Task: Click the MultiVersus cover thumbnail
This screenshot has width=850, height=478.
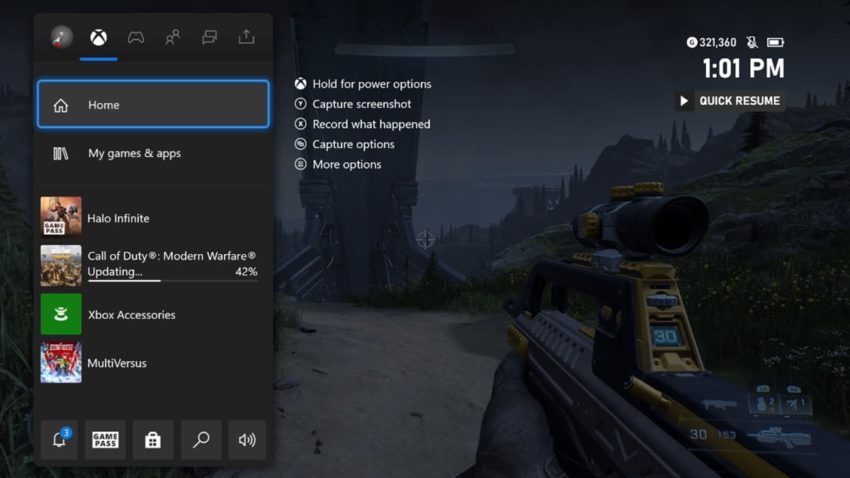Action: coord(61,363)
